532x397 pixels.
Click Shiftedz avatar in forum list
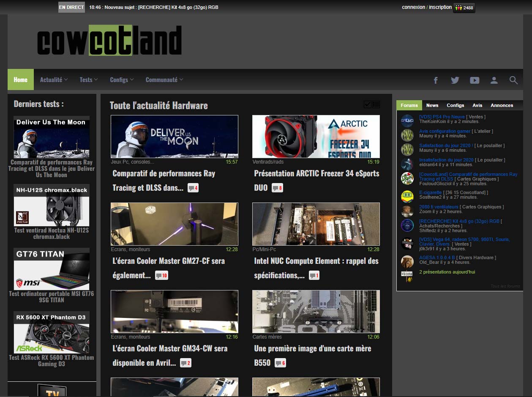coord(407,225)
